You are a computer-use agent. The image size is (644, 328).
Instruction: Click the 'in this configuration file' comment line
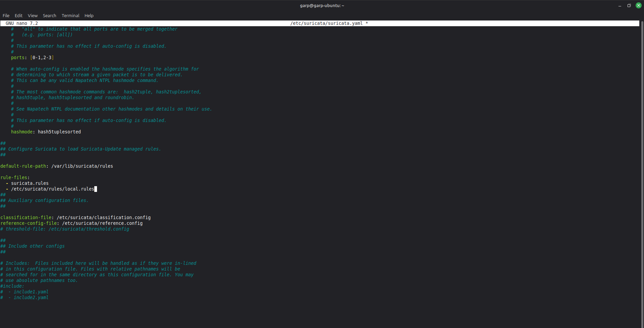click(90, 269)
